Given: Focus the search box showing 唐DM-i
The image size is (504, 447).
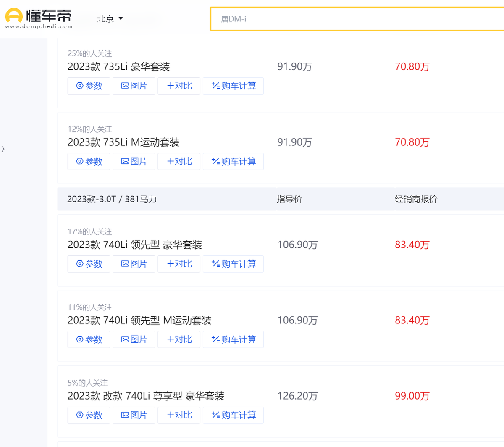Looking at the screenshot, I should point(357,19).
